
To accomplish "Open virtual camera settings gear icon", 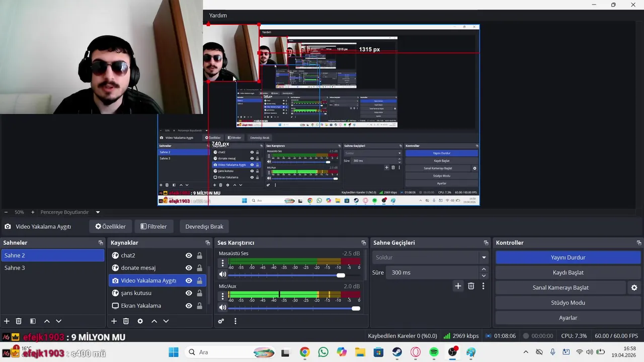I will coord(634,288).
